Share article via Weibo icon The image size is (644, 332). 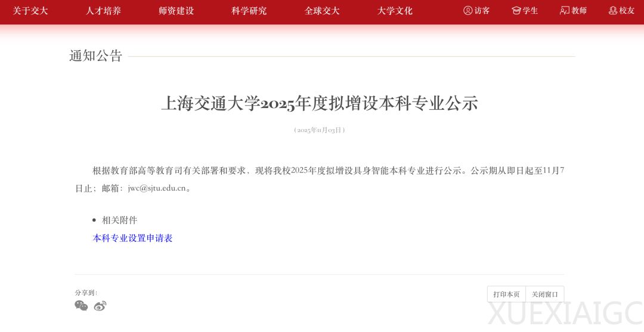pyautogui.click(x=100, y=306)
